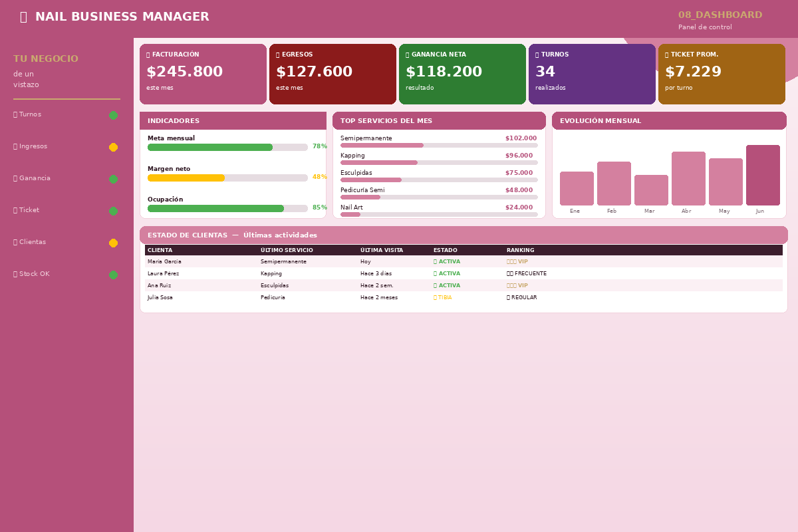This screenshot has height=532, width=798.
Task: Select the Abr bar in monthly chart
Action: tap(688, 178)
